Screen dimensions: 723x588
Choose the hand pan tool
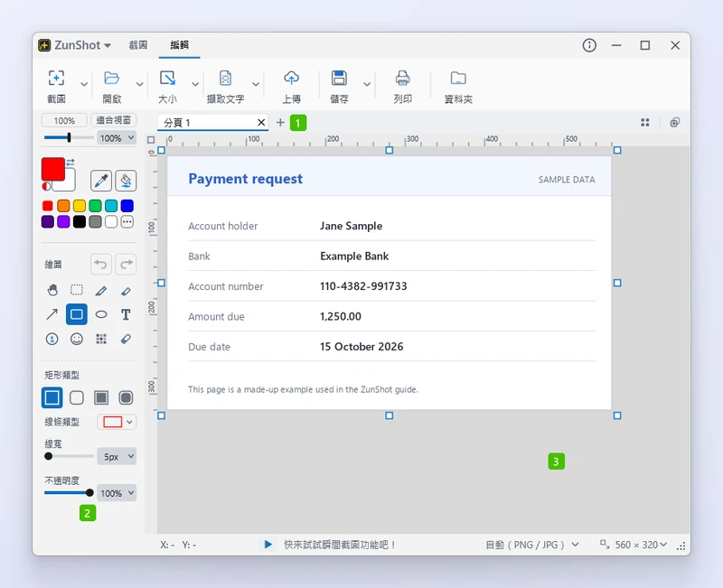(x=52, y=290)
